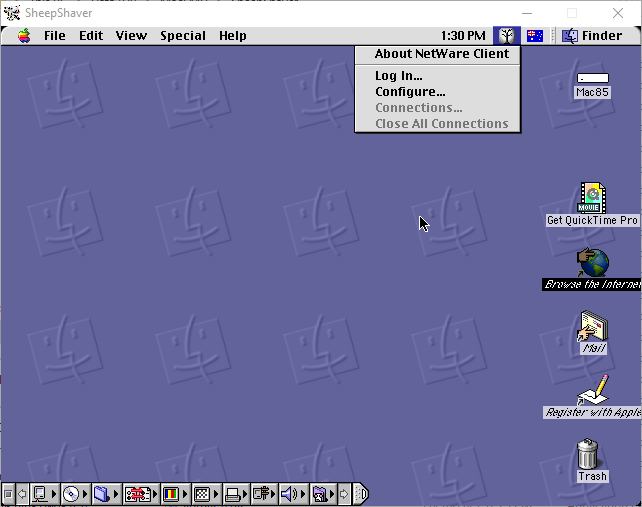Click Control Strip right scroll arrow
Screen dimensions: 642x507
[344, 494]
